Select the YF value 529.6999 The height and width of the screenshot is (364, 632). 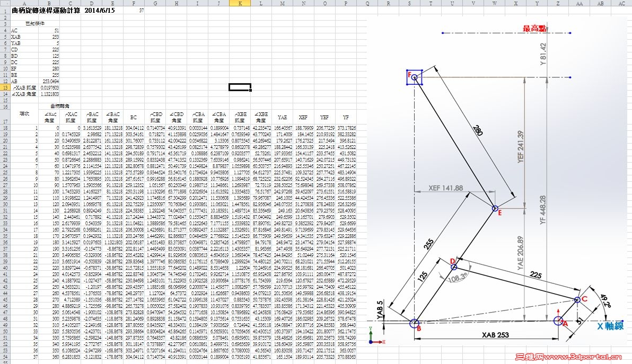(346, 223)
